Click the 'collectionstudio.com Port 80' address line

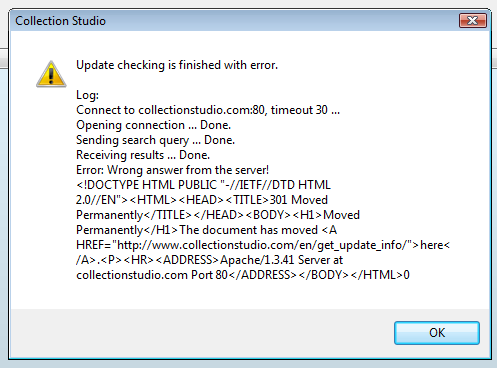[152, 275]
